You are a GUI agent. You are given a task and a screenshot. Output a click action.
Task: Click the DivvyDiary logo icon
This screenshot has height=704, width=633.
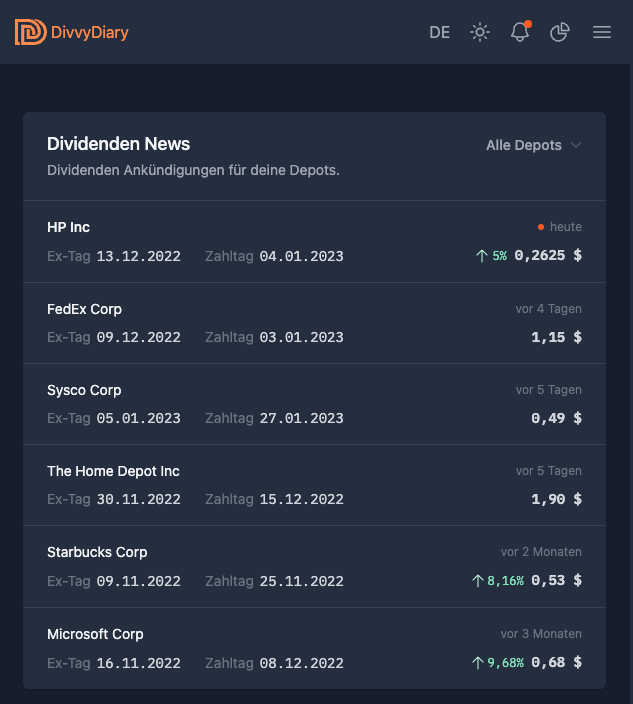pos(30,32)
